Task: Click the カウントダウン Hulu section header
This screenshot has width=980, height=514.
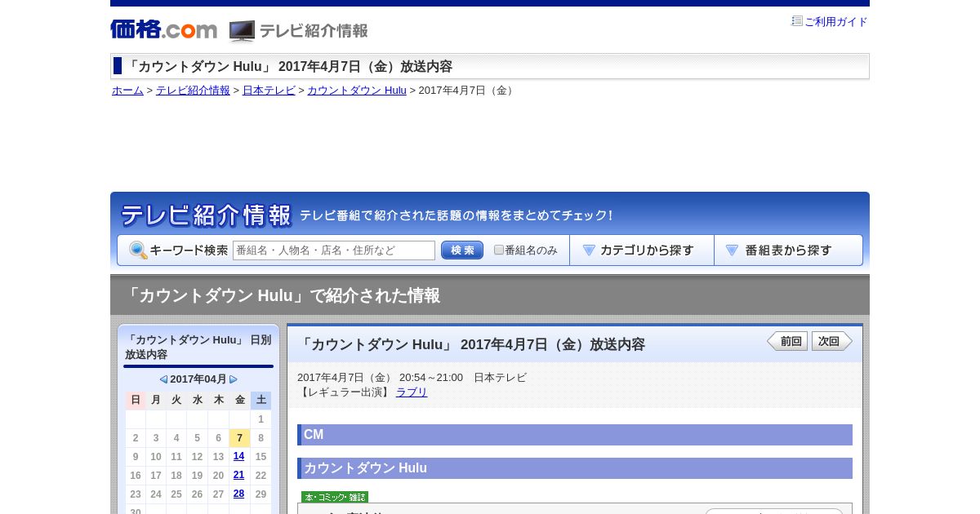Action: click(x=575, y=468)
